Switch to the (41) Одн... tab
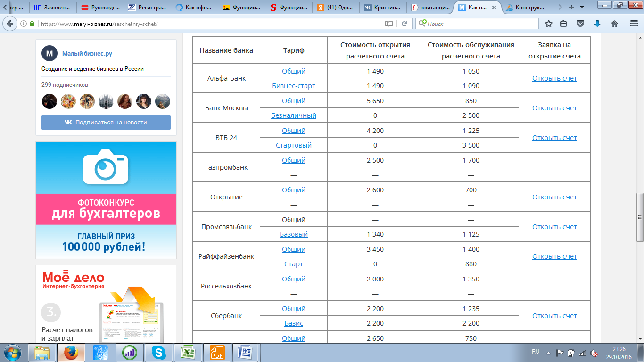 click(336, 7)
